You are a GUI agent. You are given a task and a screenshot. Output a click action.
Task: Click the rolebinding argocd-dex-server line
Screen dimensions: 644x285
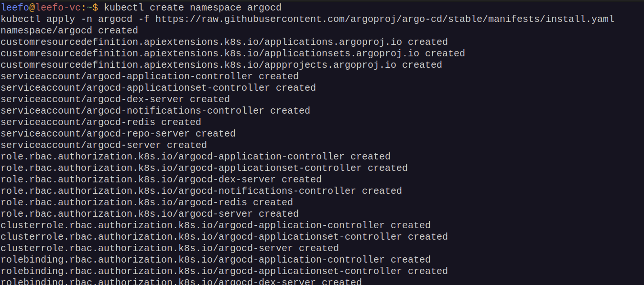[x=181, y=281]
